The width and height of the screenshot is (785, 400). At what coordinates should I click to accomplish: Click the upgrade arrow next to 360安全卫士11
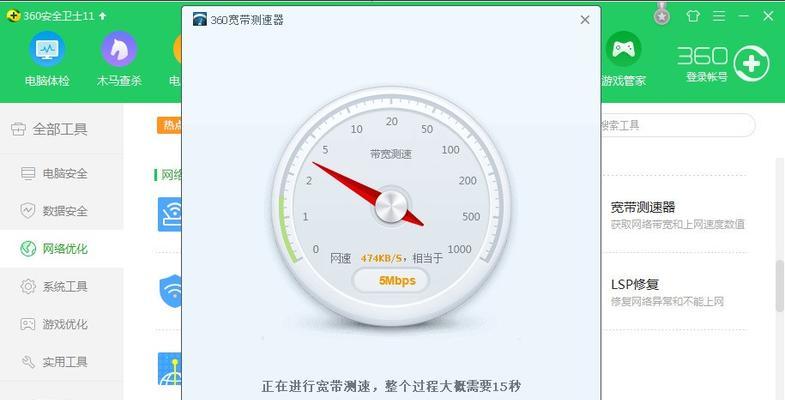click(x=103, y=16)
